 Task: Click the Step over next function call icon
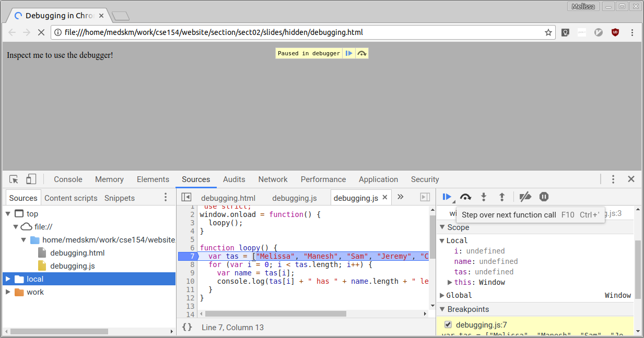(465, 197)
